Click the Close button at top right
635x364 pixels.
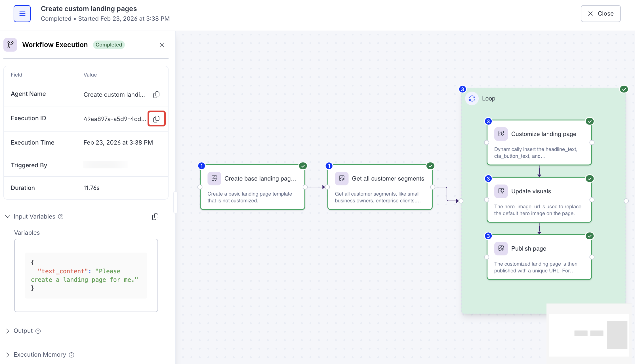pos(600,14)
